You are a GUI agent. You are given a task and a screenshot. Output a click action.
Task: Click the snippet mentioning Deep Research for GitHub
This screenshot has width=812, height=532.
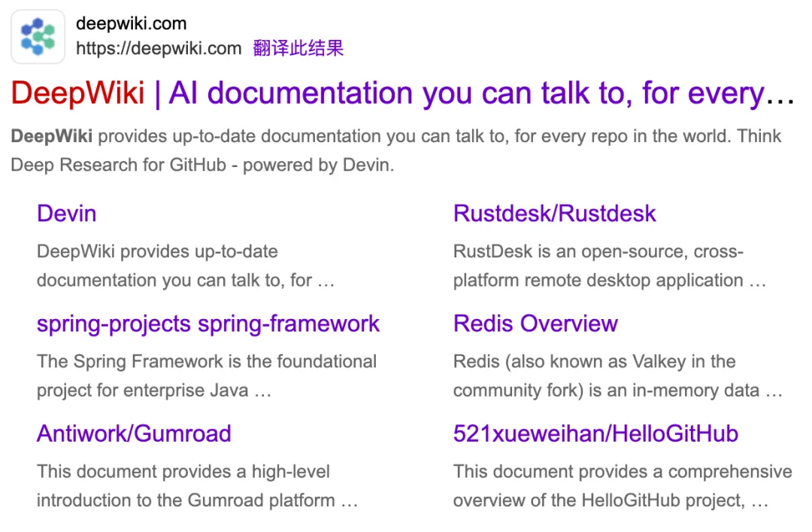[x=396, y=150]
